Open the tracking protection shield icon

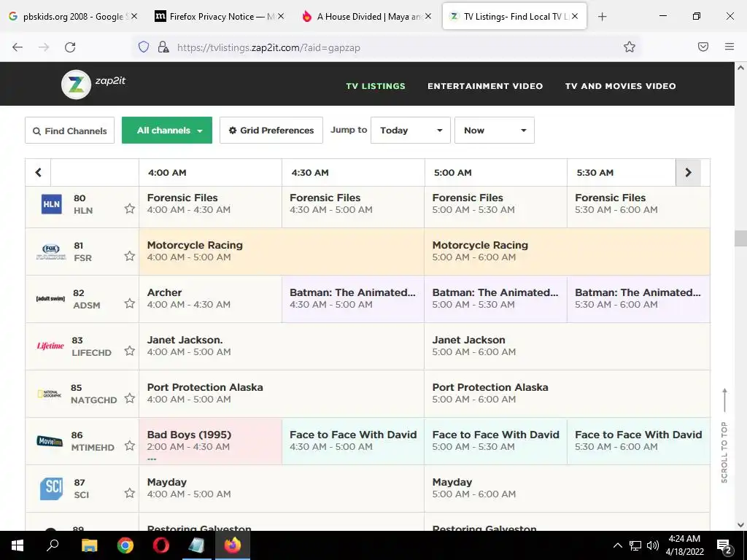(144, 47)
